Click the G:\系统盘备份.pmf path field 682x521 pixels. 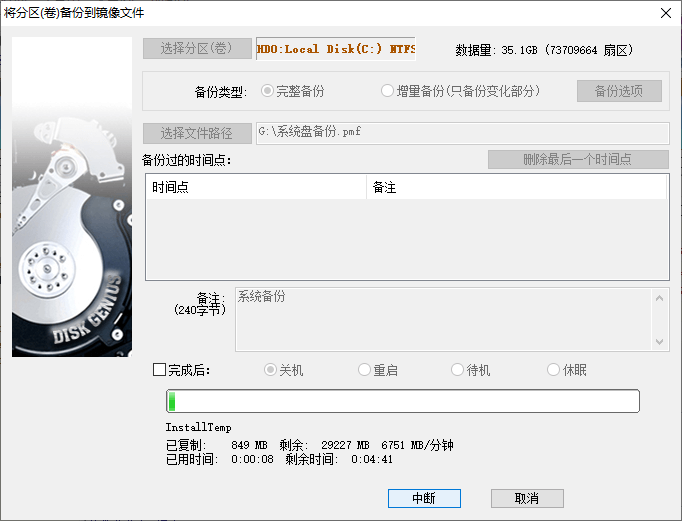pos(462,133)
